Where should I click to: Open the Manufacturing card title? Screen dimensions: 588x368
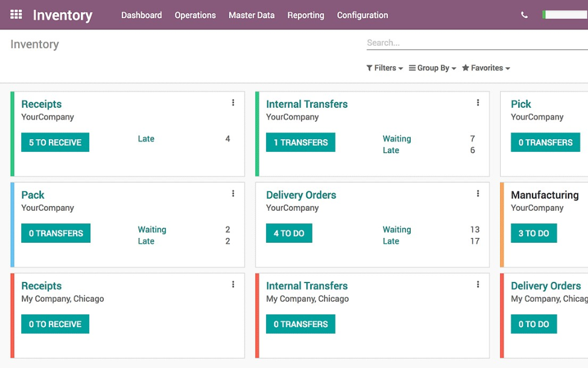545,195
